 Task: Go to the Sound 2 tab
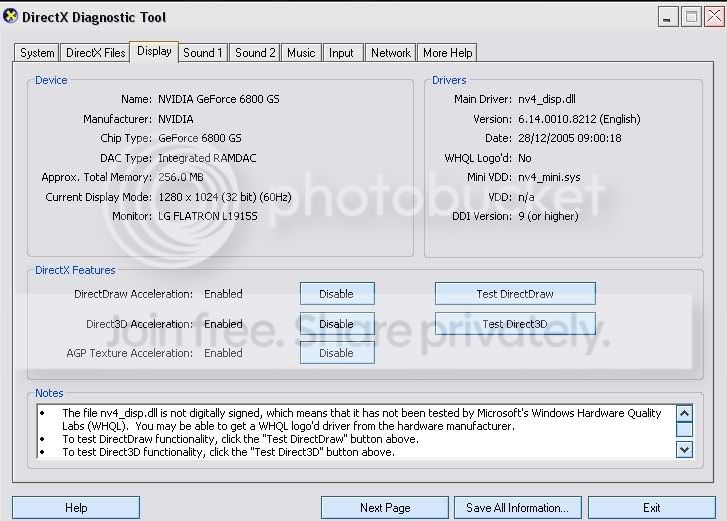coord(255,53)
